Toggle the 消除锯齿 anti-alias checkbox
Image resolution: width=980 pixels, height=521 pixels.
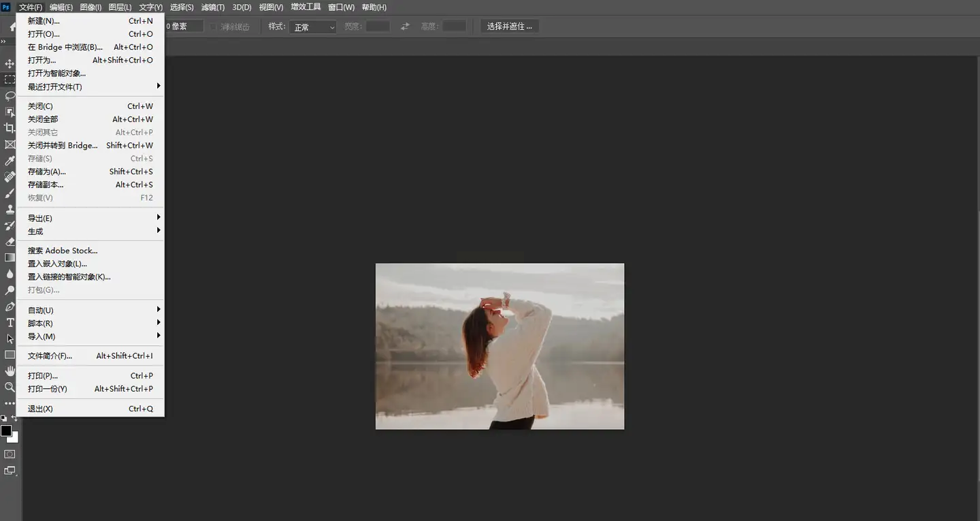pos(213,27)
